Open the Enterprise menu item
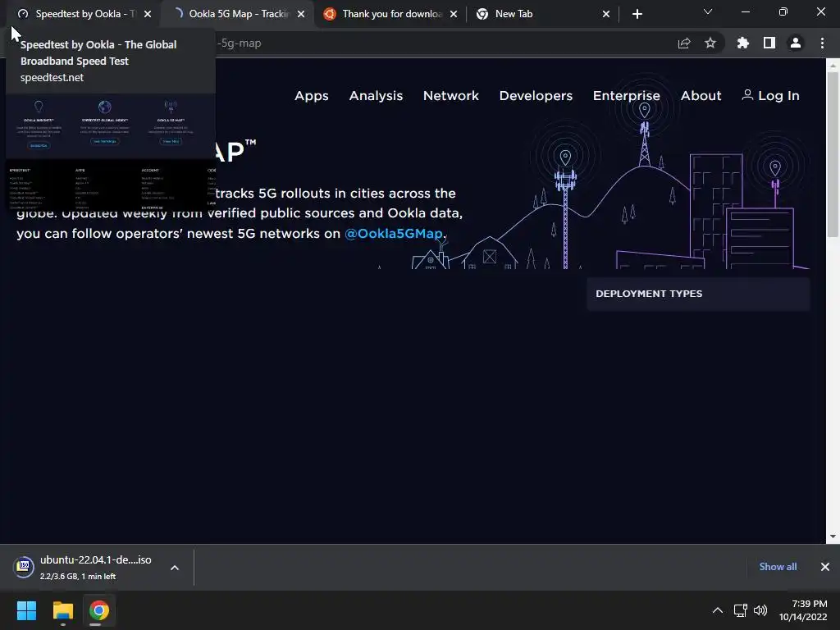The width and height of the screenshot is (840, 630). 626,96
